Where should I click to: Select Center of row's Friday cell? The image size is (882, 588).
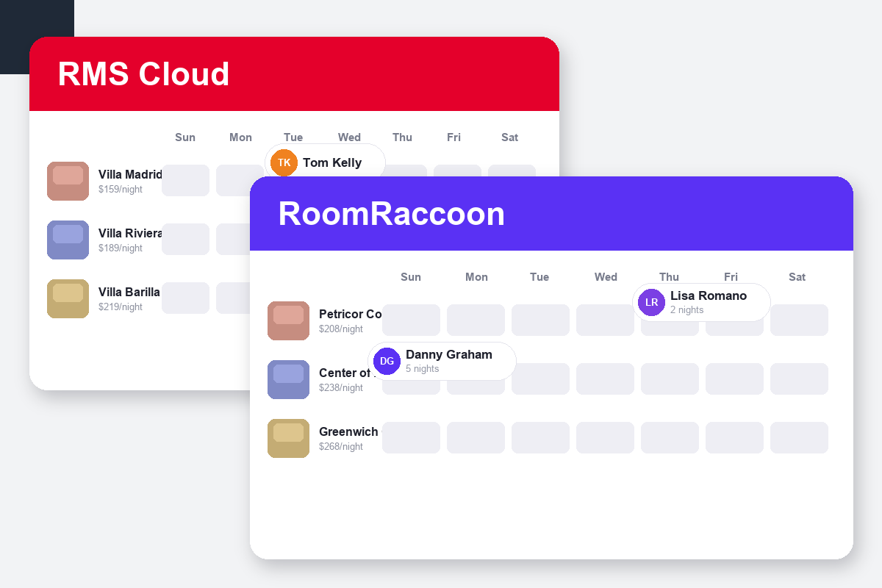click(x=734, y=379)
